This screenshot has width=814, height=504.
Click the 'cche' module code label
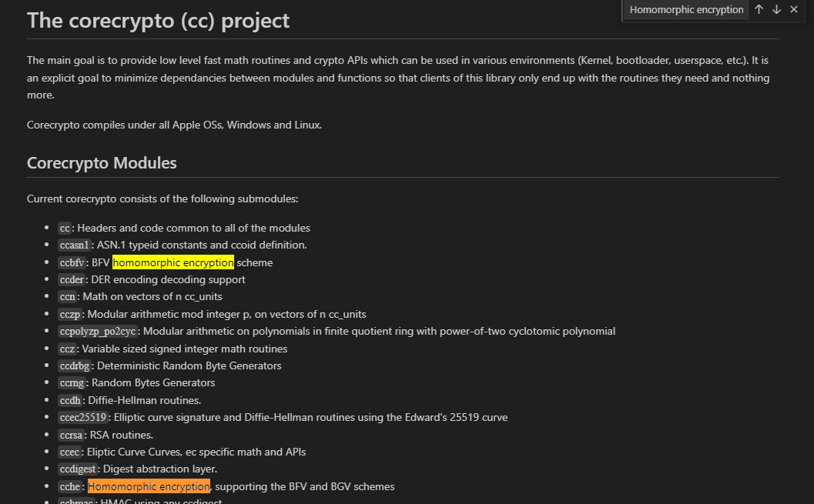(x=69, y=486)
